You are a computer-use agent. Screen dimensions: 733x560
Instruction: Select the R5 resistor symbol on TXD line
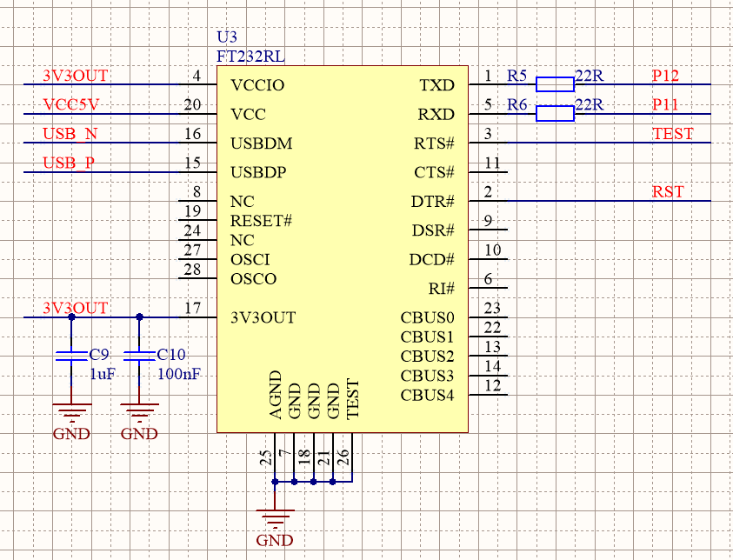click(x=555, y=84)
